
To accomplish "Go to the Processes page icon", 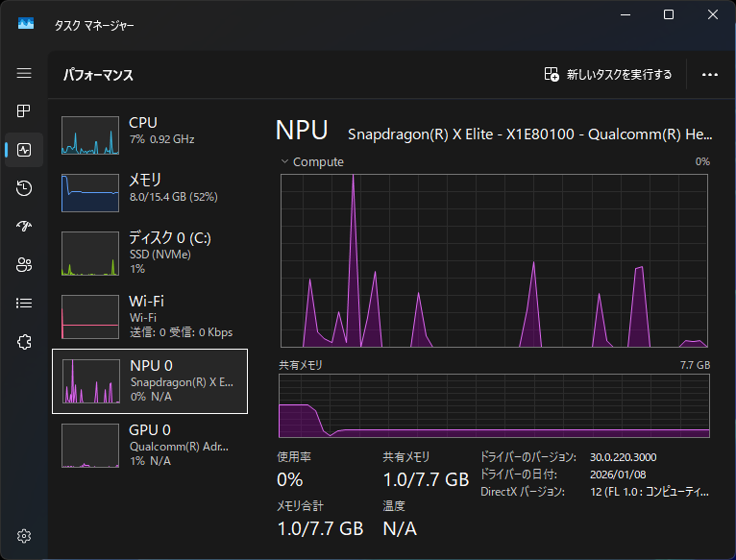I will [24, 111].
